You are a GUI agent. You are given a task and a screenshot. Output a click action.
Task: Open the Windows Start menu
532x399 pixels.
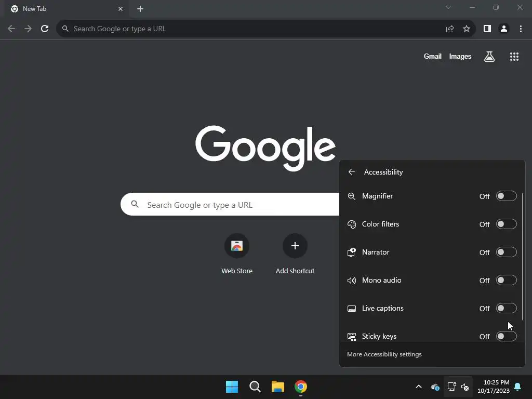tap(232, 387)
